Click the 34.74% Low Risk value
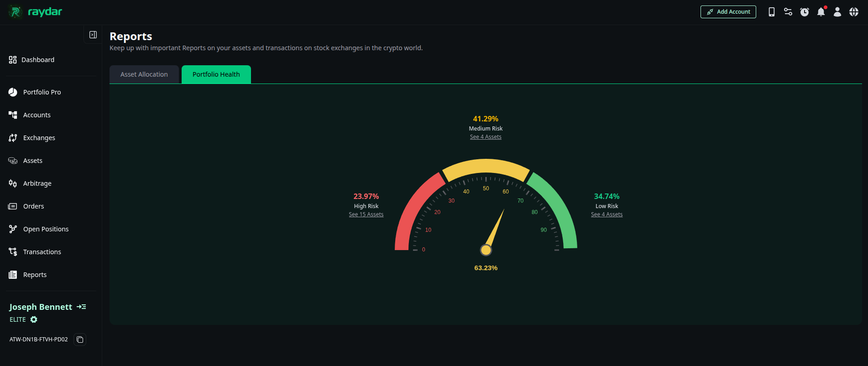 [607, 196]
